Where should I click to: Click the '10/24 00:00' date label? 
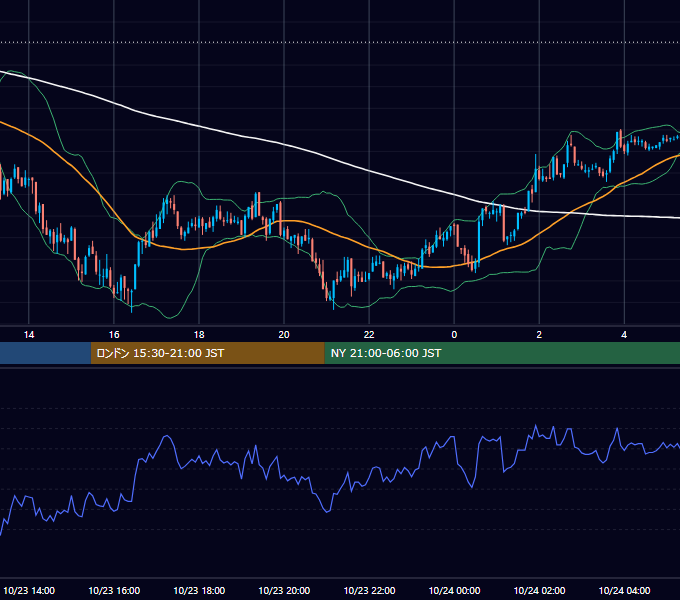click(x=454, y=590)
